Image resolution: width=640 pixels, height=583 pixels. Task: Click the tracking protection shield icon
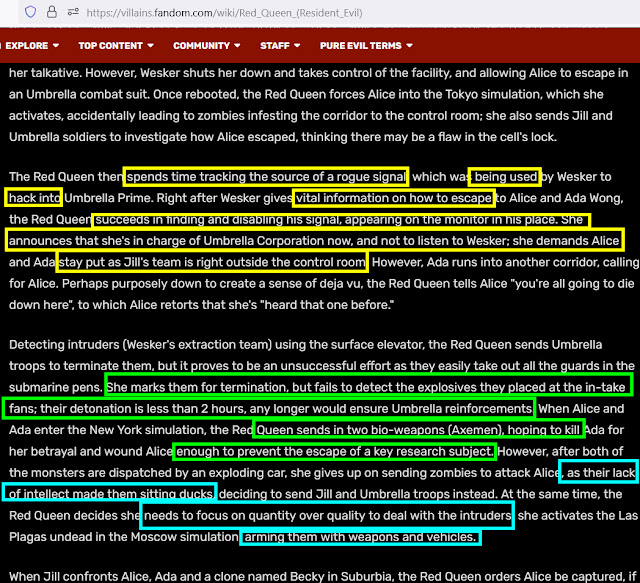click(x=31, y=12)
